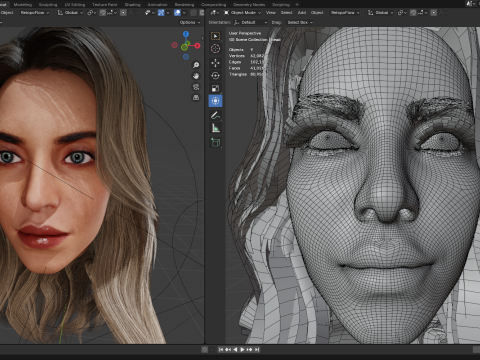Switch to the Scripting workspace tab
The image size is (480, 360).
tap(281, 5)
